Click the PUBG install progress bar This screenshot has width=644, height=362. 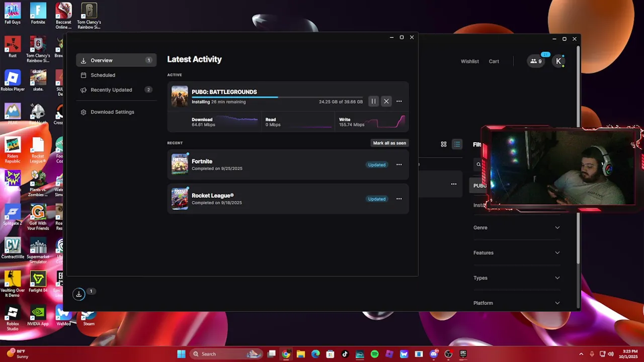click(x=277, y=97)
